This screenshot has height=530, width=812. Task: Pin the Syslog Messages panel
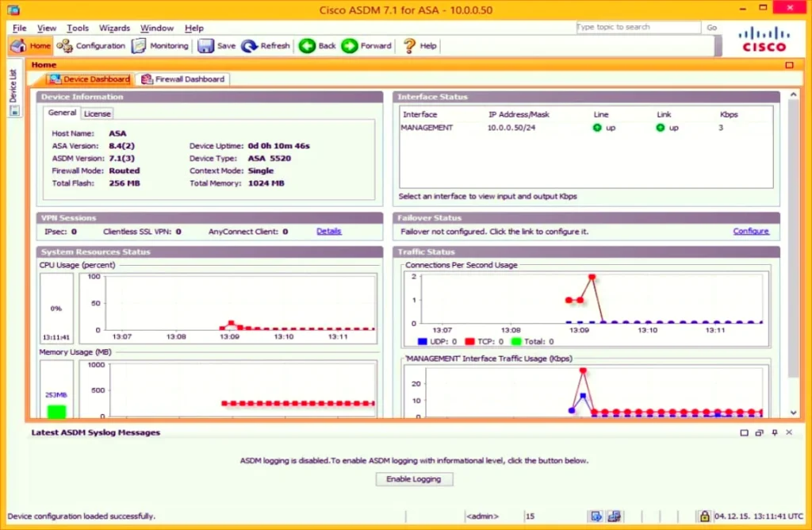pyautogui.click(x=775, y=432)
